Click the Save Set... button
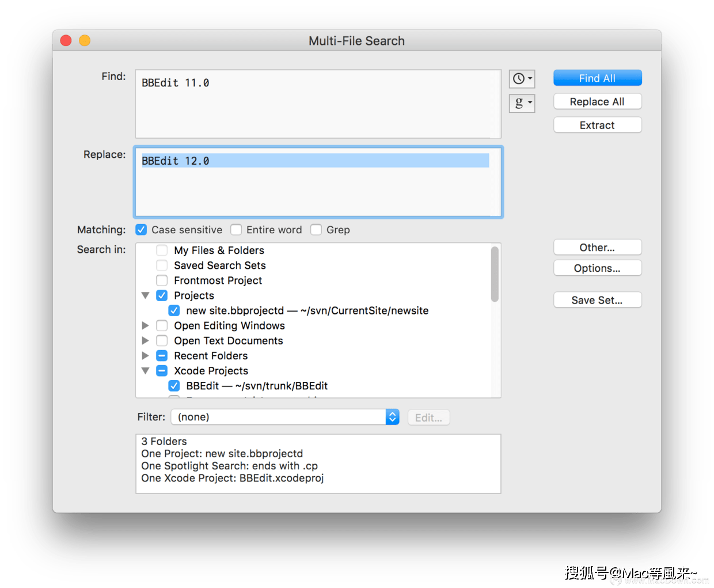Viewport: 714px width, 588px height. pyautogui.click(x=597, y=300)
